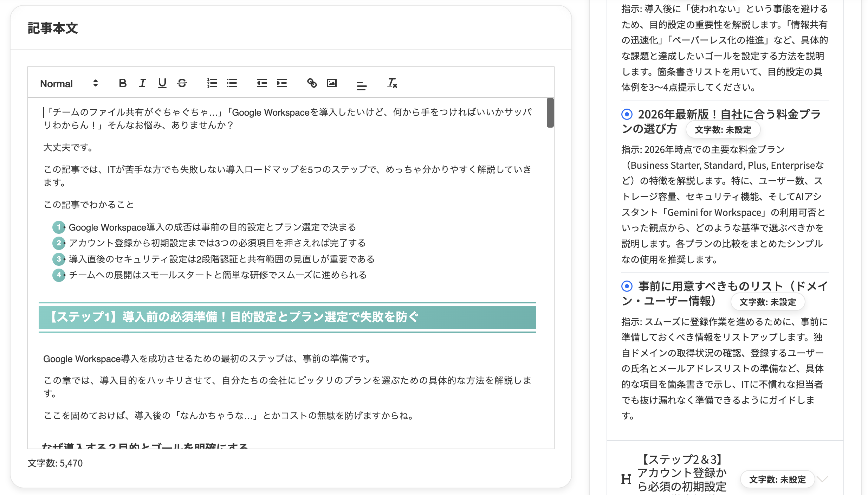Toggle underline formatting
Screen dimensions: 868x495
pos(162,83)
